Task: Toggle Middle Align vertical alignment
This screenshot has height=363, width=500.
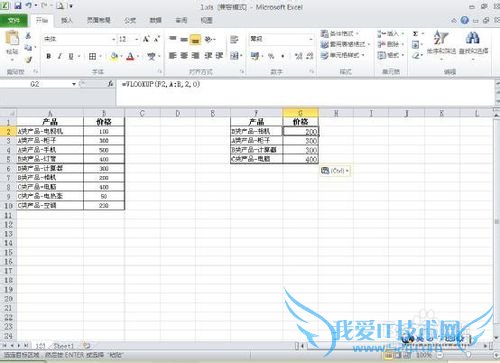Action: pos(184,39)
